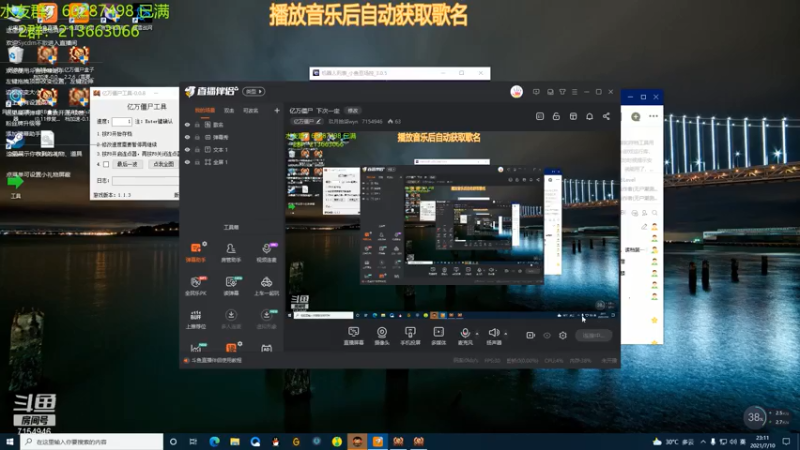This screenshot has width=800, height=450.
Task: Click the danmaku window icon above preview
Action: point(540,116)
